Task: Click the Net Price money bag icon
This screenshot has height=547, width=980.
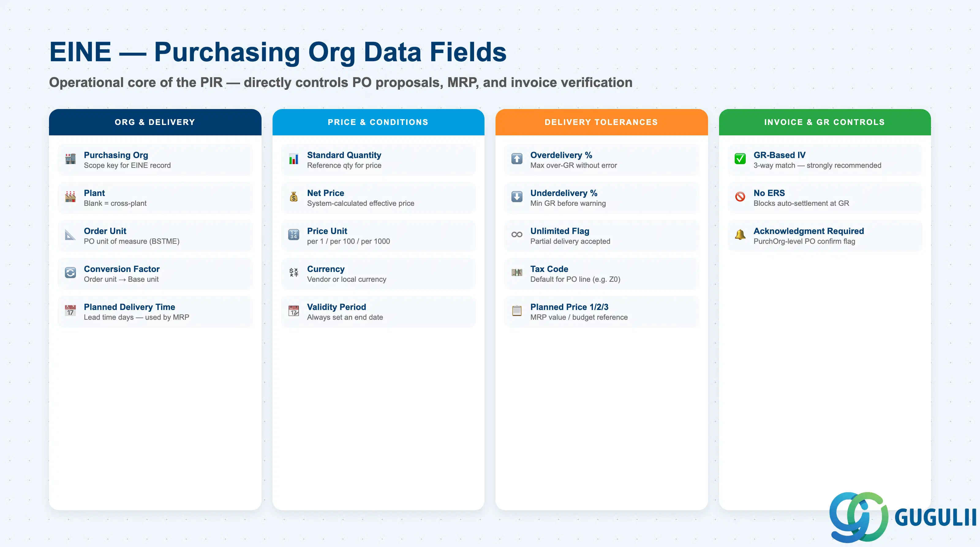Action: click(294, 197)
